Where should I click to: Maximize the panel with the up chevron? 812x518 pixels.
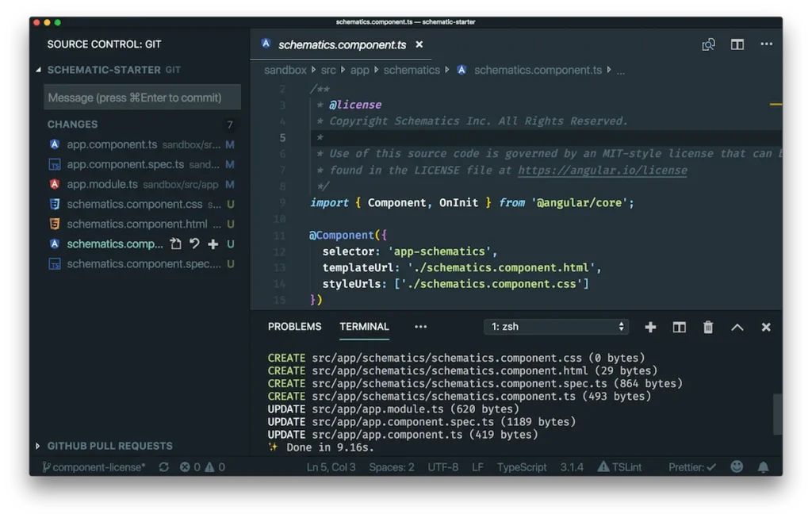pos(737,328)
